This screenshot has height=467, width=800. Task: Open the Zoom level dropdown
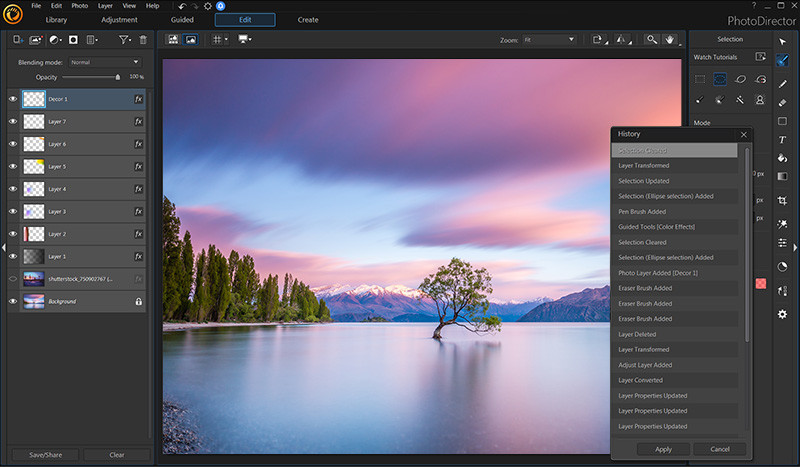coord(550,40)
